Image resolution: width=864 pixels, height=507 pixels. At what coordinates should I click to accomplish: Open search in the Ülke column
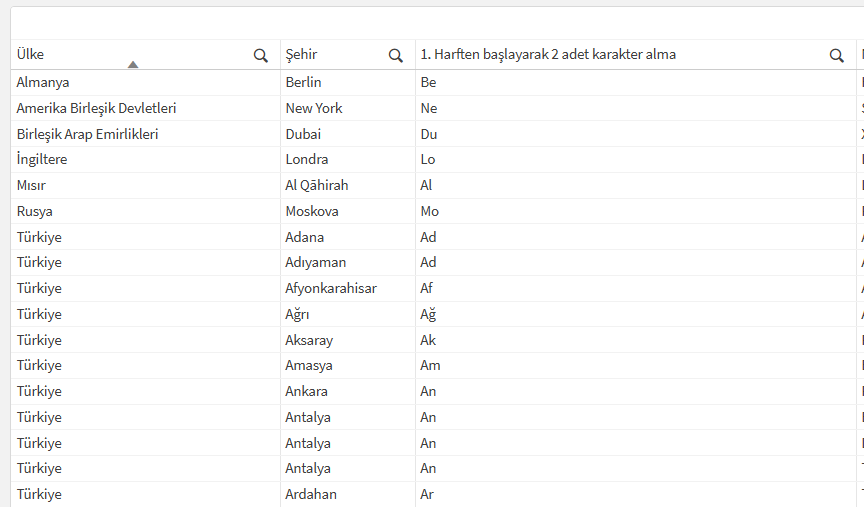261,55
